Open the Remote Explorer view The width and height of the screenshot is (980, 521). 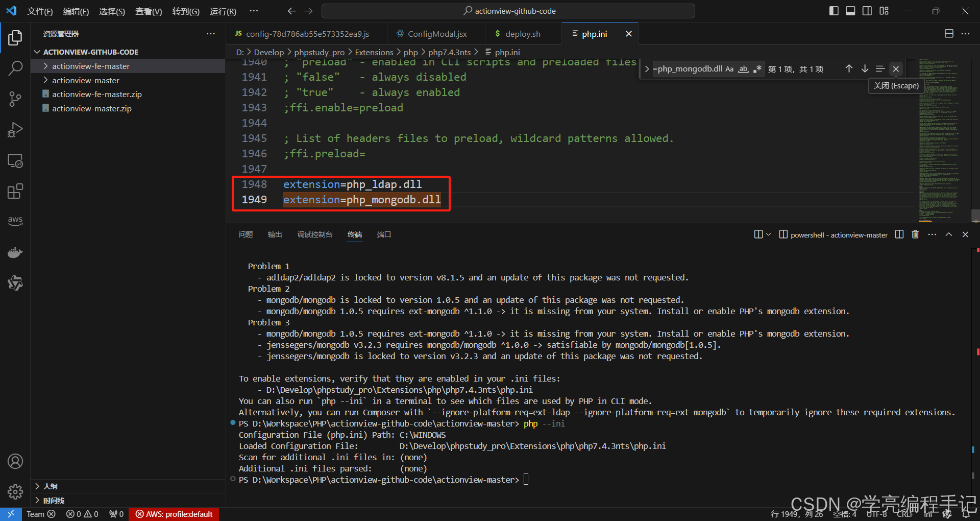tap(15, 161)
